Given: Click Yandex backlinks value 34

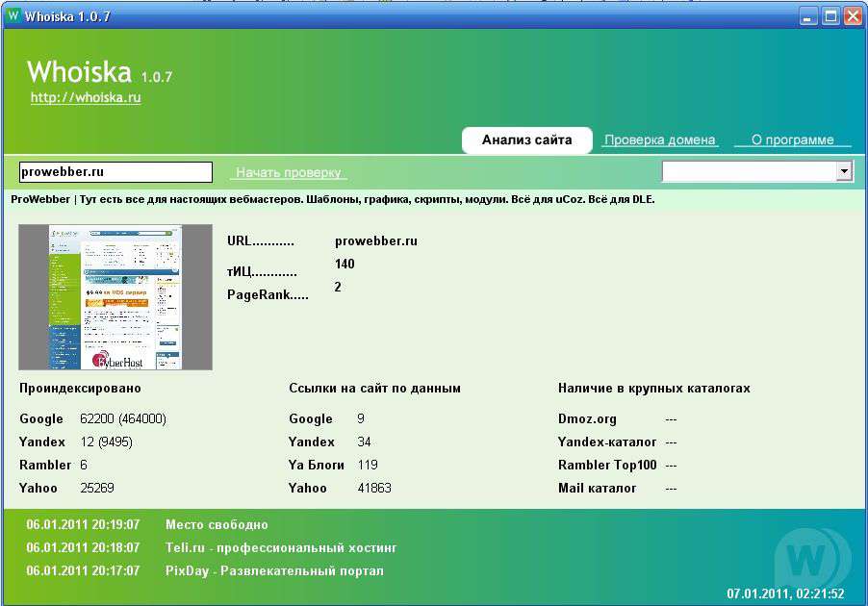Looking at the screenshot, I should click(x=365, y=442).
